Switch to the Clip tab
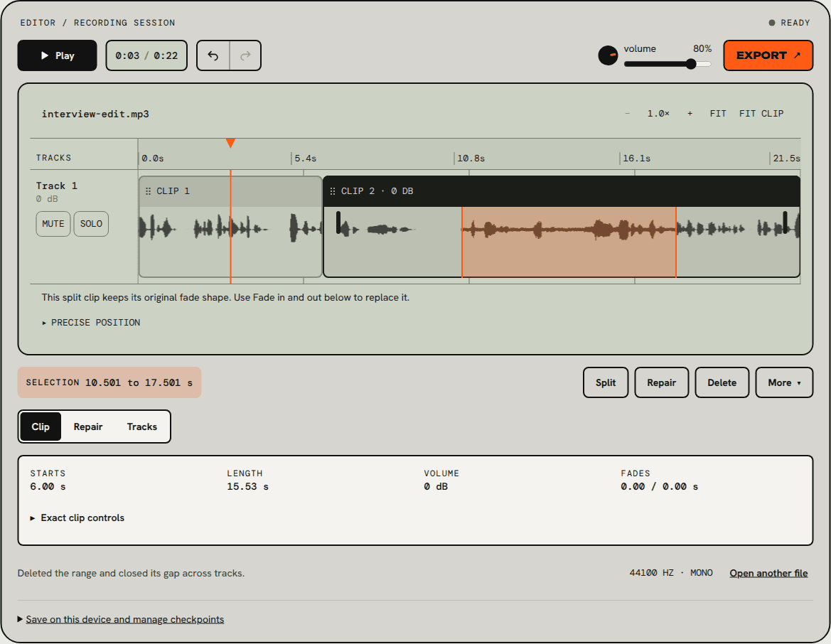Viewport: 831px width, 644px height. (x=41, y=426)
